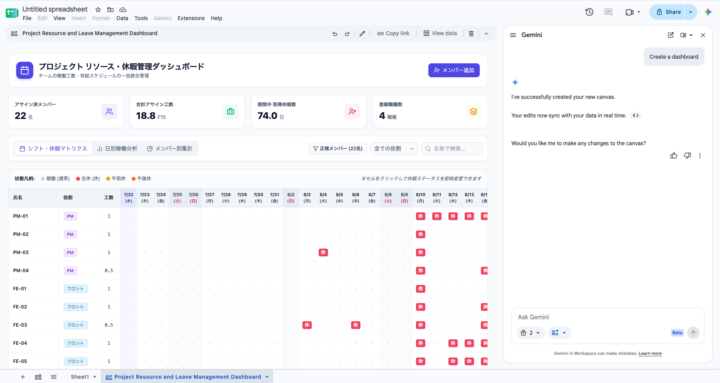Open the all sheets list icon
The image size is (720, 383).
pos(54,377)
